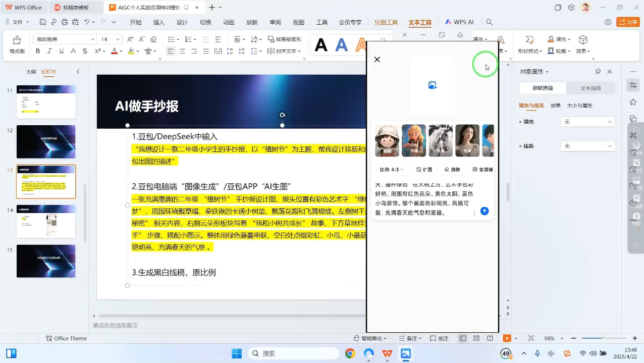Image resolution: width=644 pixels, height=363 pixels.
Task: Toggle bold formatting
Action: point(38,51)
